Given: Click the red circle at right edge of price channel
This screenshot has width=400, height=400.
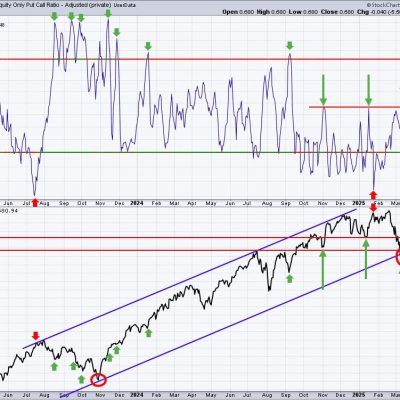Looking at the screenshot, I should click(x=398, y=257).
